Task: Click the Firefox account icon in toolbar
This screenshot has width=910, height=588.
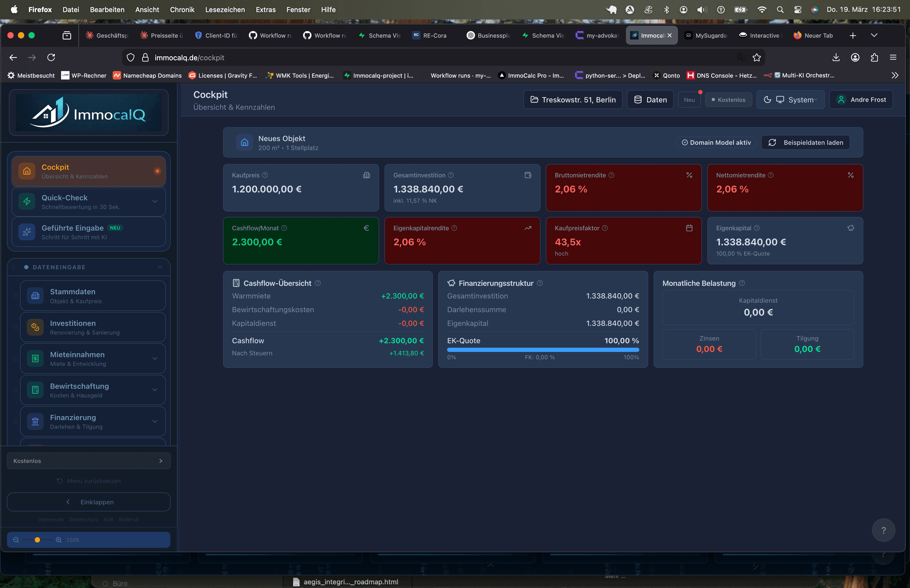Action: coord(855,58)
